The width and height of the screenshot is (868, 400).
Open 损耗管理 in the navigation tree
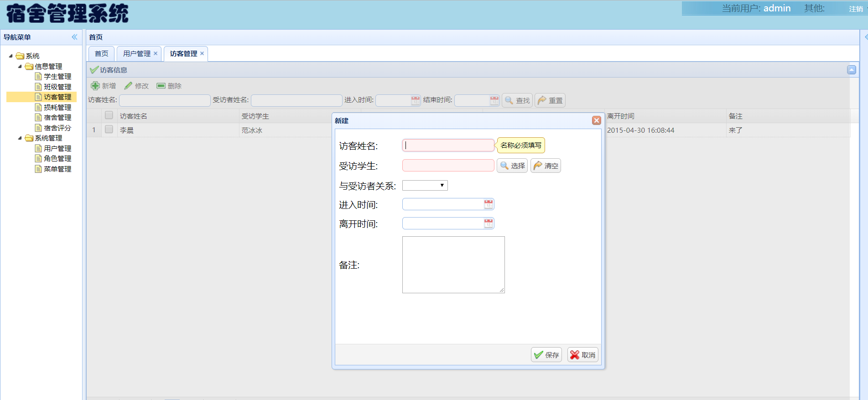(x=57, y=107)
